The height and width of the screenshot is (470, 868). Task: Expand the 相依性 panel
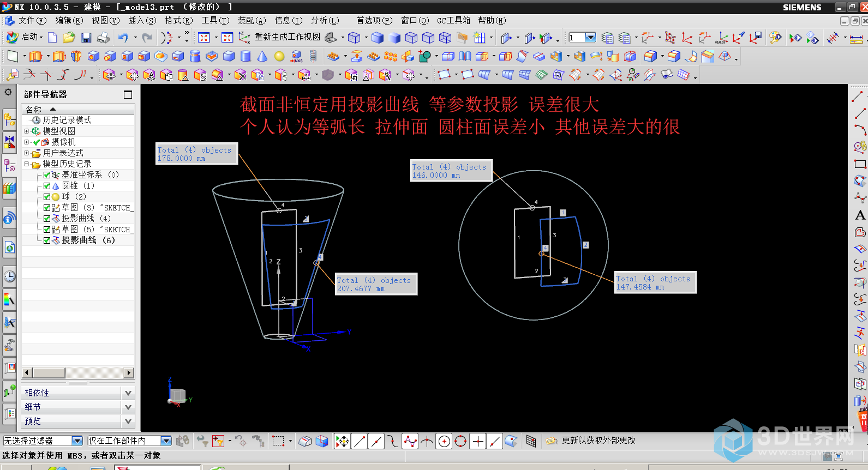tap(78, 393)
